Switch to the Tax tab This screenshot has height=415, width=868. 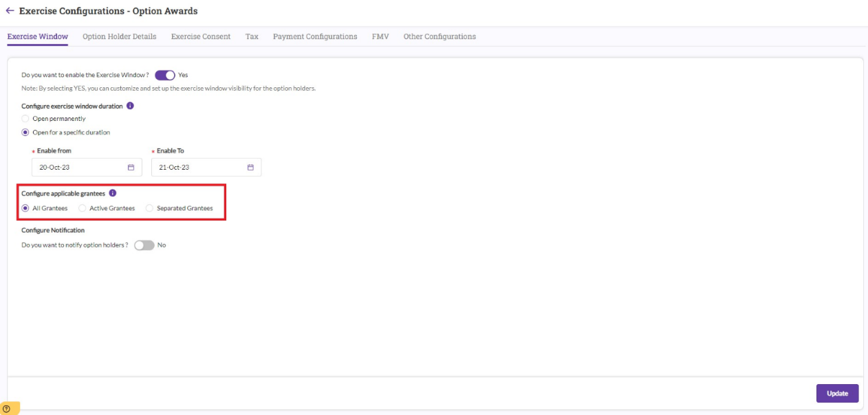coord(252,36)
